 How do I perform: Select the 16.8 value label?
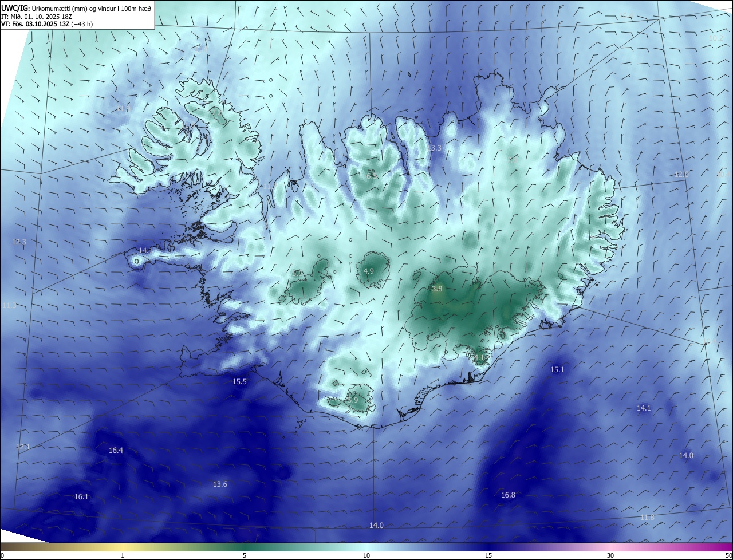508,495
